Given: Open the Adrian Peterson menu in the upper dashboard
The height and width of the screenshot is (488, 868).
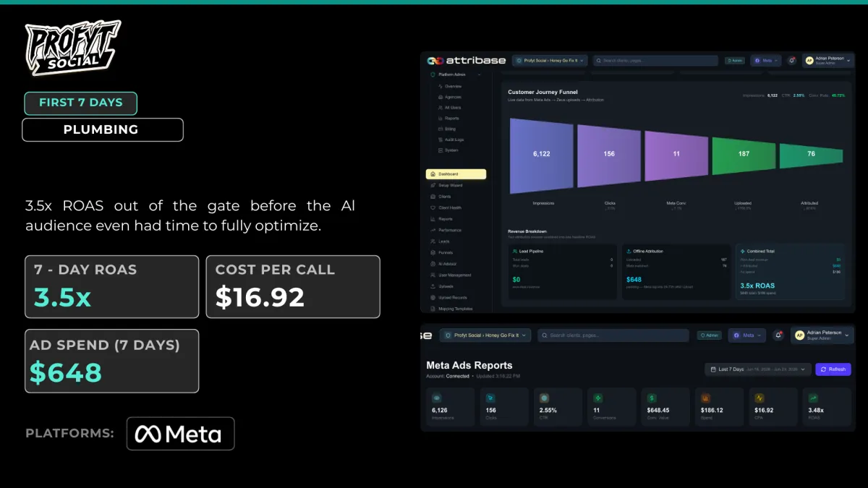Looking at the screenshot, I should (x=828, y=61).
